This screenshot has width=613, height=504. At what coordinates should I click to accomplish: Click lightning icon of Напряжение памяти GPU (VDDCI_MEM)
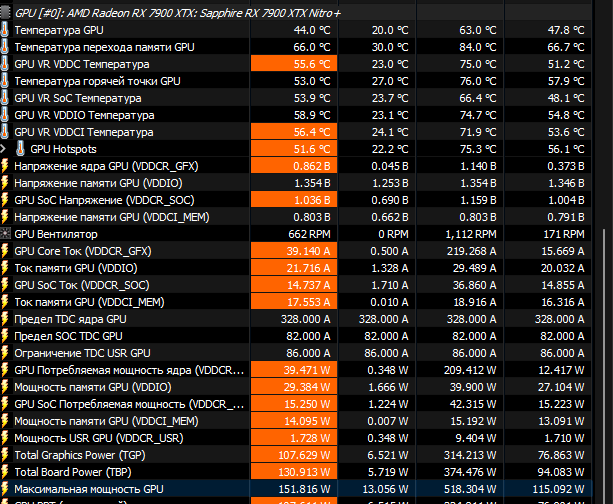[5, 217]
